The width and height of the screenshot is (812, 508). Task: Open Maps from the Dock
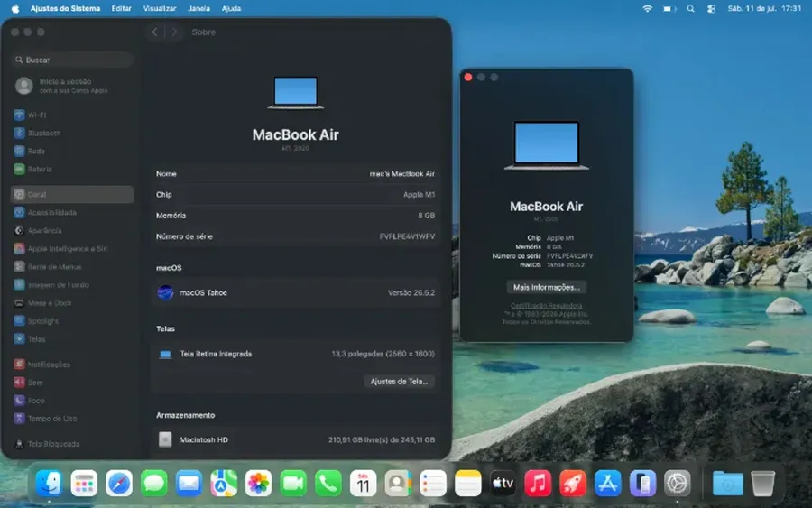224,484
